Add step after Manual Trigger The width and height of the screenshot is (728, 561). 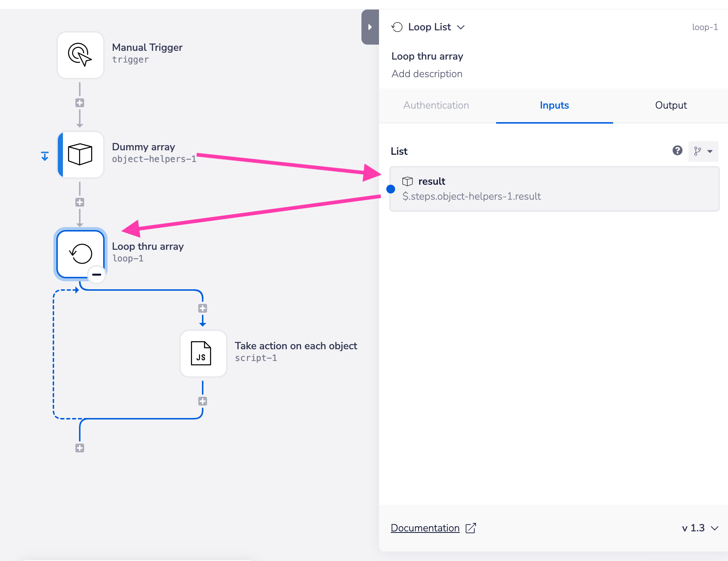click(80, 103)
